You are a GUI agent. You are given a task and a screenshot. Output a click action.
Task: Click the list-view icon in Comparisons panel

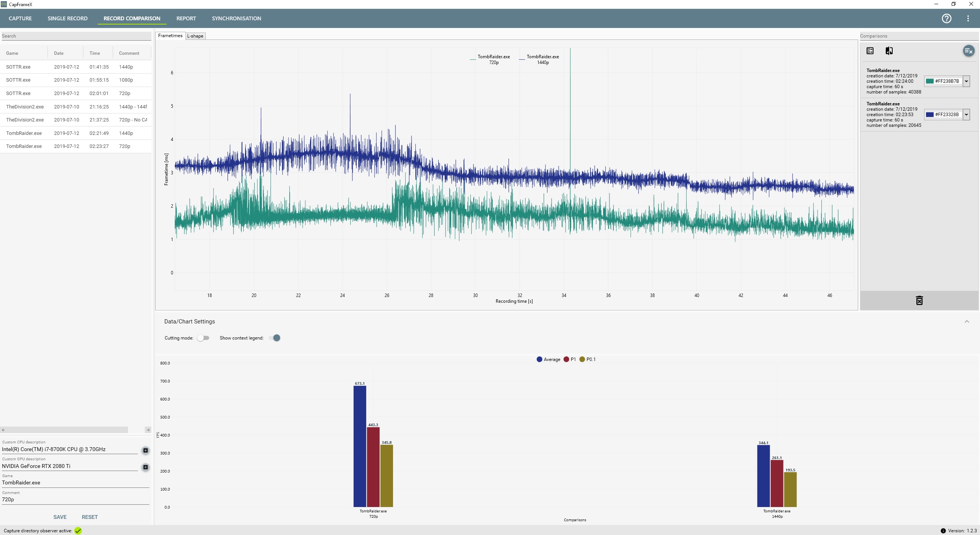[x=870, y=51]
